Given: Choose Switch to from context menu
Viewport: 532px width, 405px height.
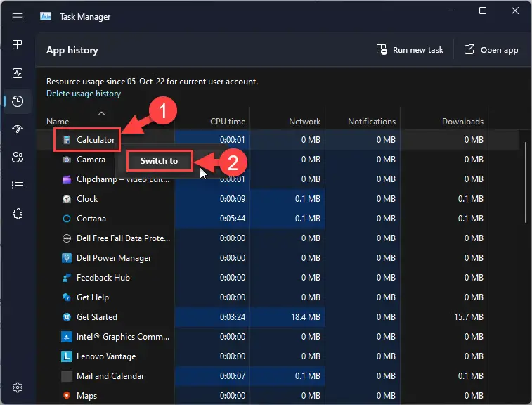Looking at the screenshot, I should point(159,161).
